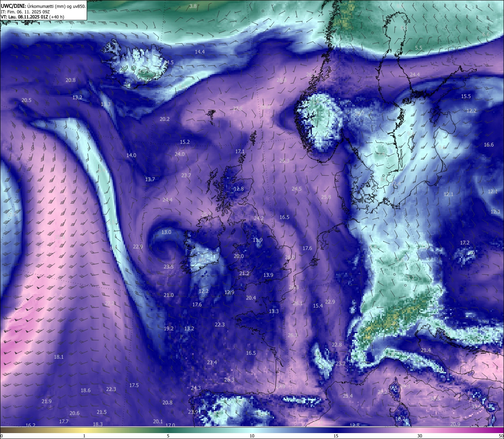Select the 21.4 value over the Adriatic
This screenshot has height=439, width=504.
(x=426, y=350)
